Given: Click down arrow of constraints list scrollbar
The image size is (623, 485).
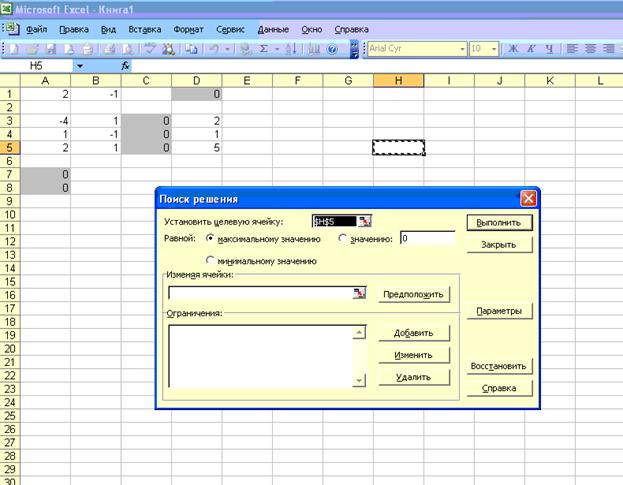Looking at the screenshot, I should [x=360, y=380].
